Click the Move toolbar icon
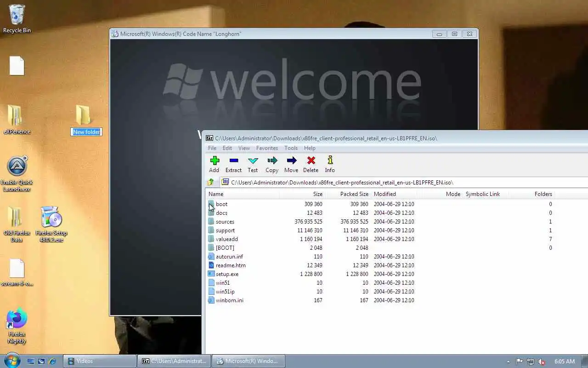 point(291,164)
